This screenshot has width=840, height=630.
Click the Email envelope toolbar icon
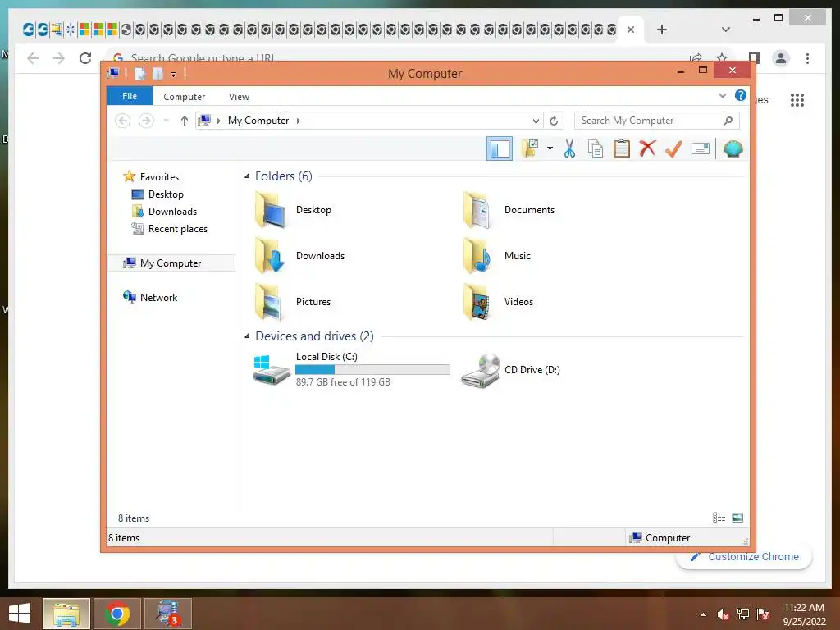701,148
